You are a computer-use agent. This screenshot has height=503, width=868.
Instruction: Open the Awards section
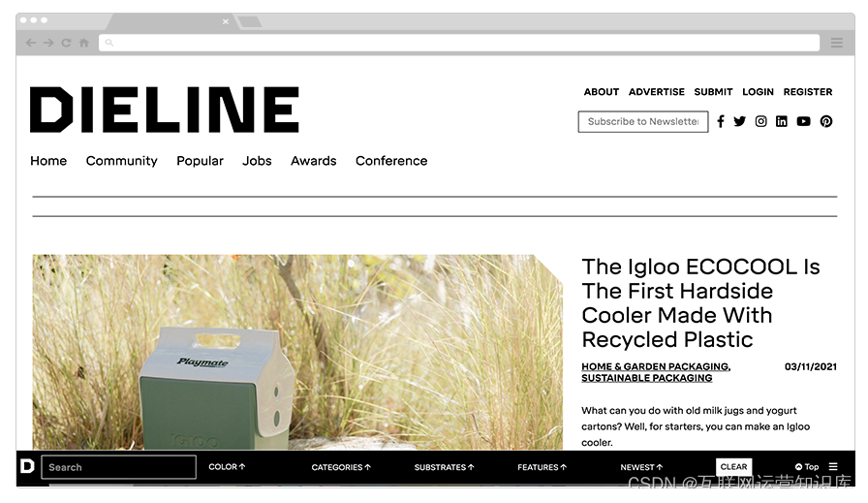[x=314, y=161]
